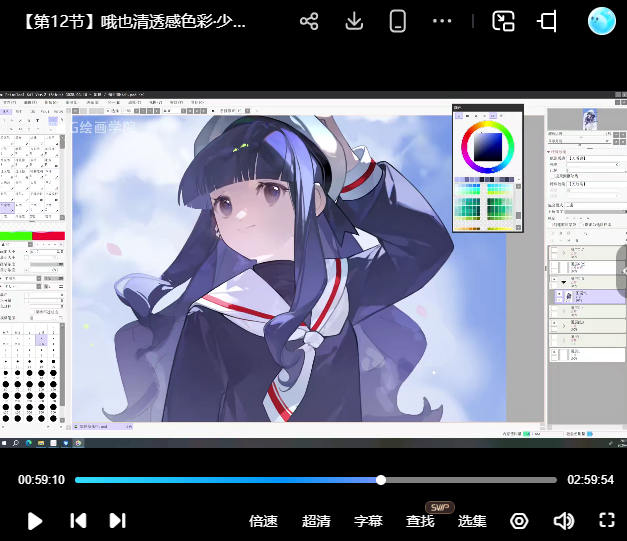Select the purple-highlighted layer with the character thumbnail
Image resolution: width=627 pixels, height=541 pixels.
[x=592, y=296]
